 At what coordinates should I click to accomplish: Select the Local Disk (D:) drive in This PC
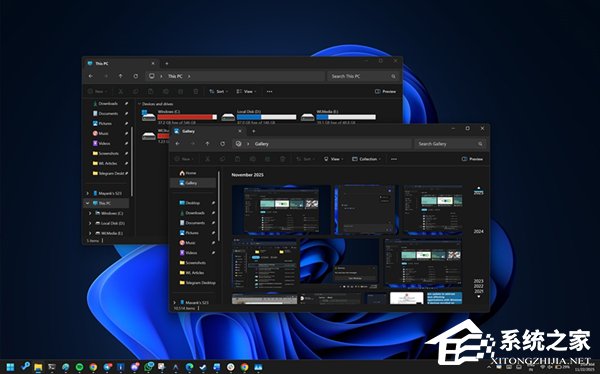[x=259, y=117]
